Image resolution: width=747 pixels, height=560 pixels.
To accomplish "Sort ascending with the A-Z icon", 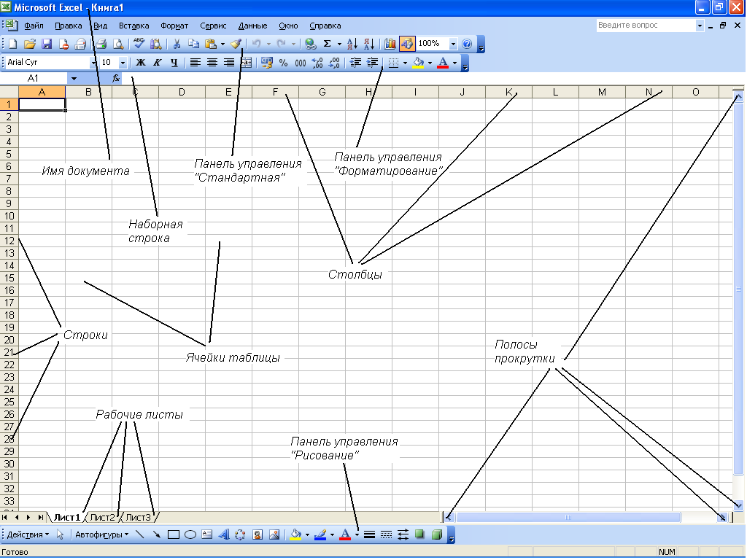I will [x=352, y=44].
